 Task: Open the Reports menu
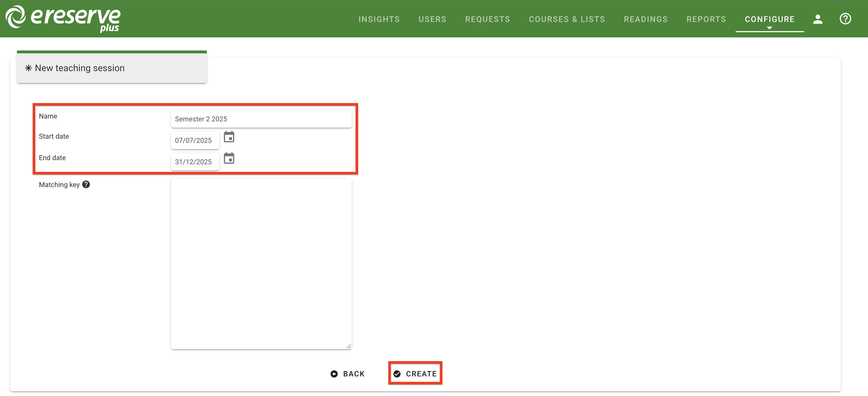706,19
